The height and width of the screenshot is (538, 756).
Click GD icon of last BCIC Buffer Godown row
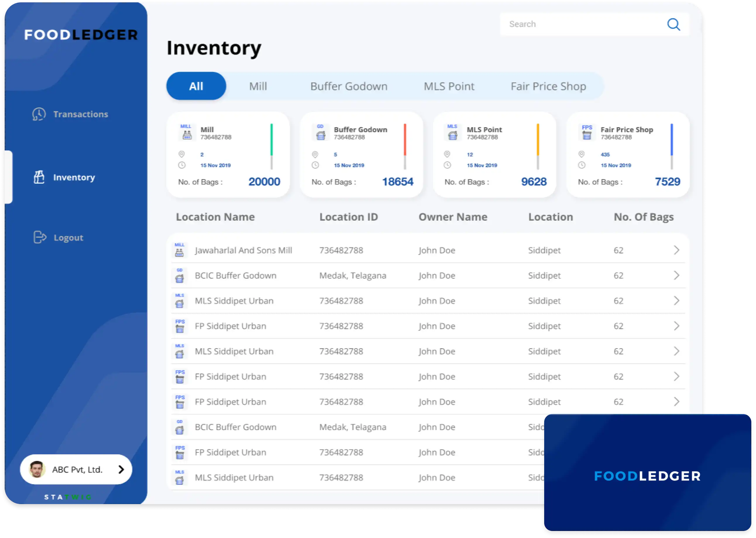[x=180, y=427]
